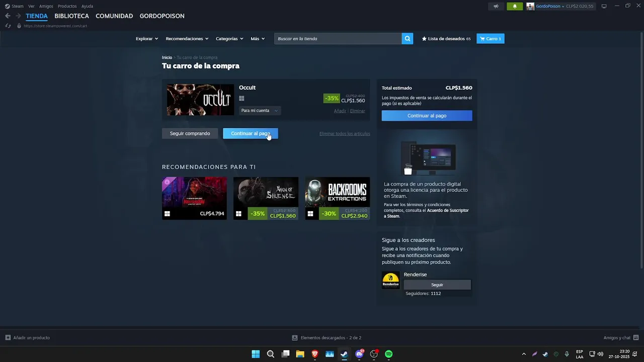Click the Renderise creator logo
The width and height of the screenshot is (644, 362).
pyautogui.click(x=390, y=281)
